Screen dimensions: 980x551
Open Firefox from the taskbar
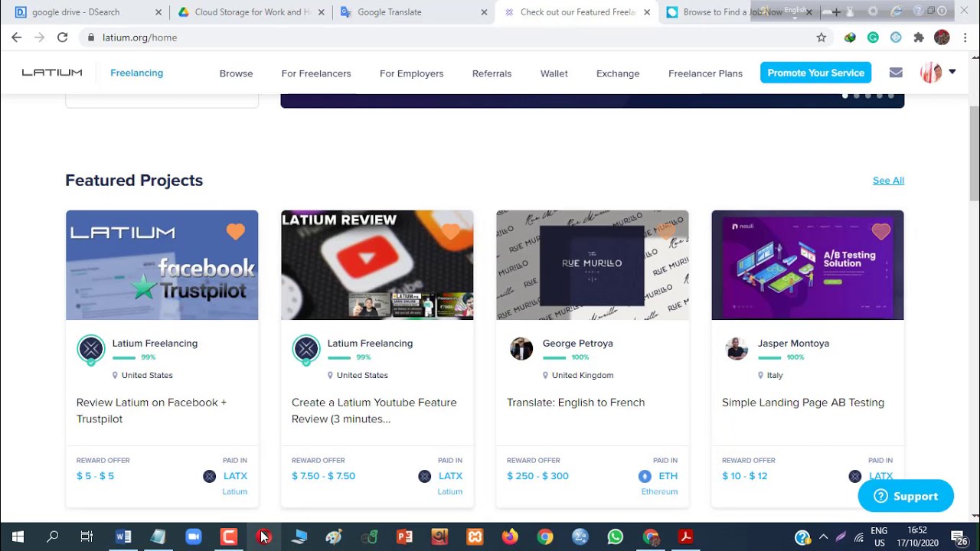[510, 537]
